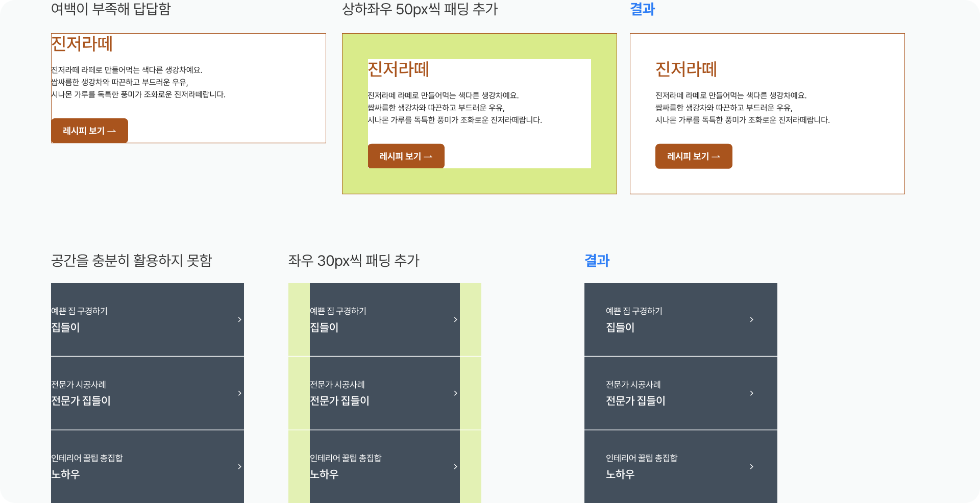
Task: Click 레시피 보기 button in cramped first card
Action: click(x=89, y=131)
